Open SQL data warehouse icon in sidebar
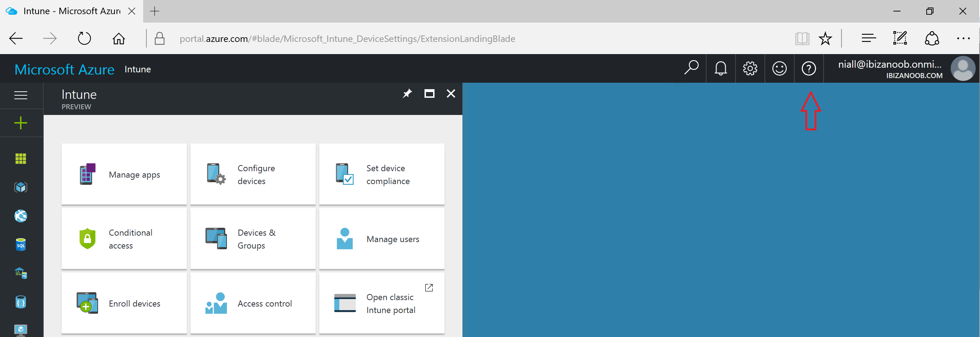Image resolution: width=980 pixels, height=337 pixels. [21, 273]
